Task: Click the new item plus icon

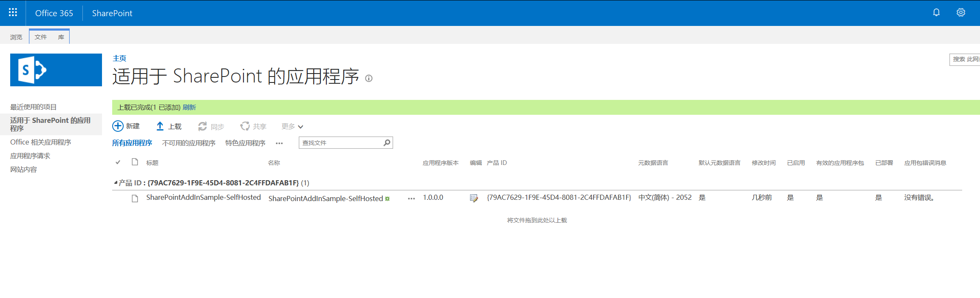Action: pos(118,126)
